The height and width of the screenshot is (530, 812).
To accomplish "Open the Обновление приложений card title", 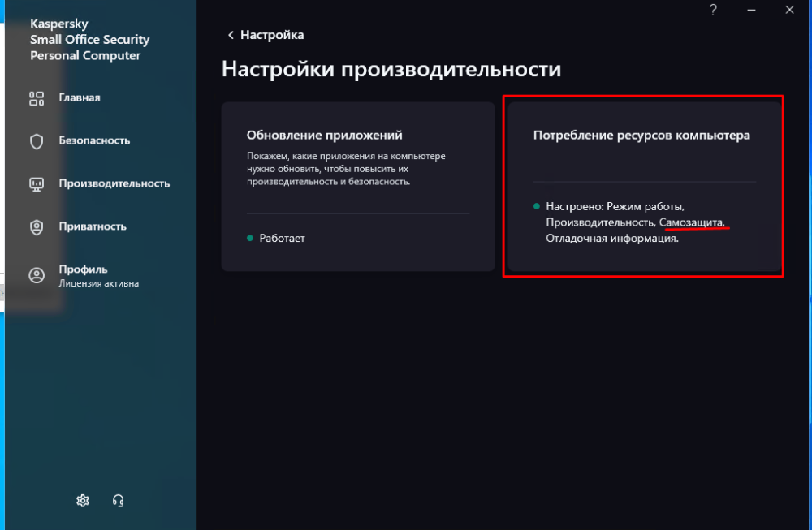I will click(324, 135).
